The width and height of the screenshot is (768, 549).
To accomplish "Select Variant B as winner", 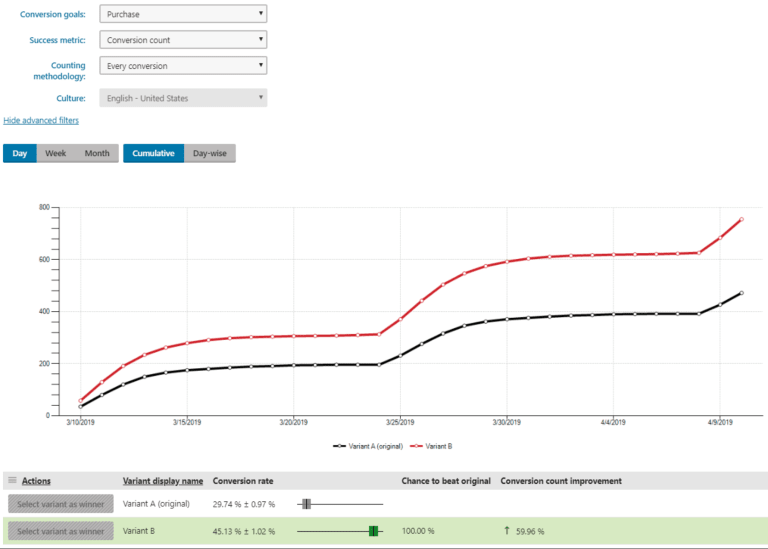I will pyautogui.click(x=60, y=531).
